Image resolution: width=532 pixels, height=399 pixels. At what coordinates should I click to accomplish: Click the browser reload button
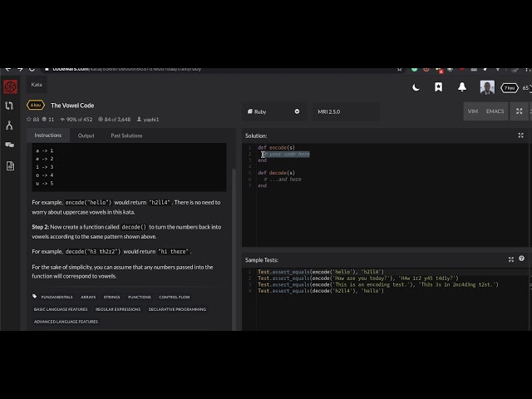[32, 69]
